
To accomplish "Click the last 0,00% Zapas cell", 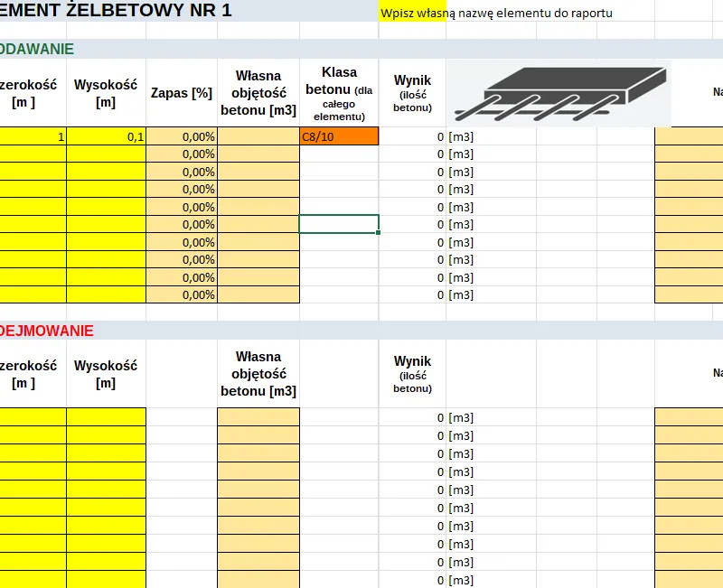I will [182, 294].
